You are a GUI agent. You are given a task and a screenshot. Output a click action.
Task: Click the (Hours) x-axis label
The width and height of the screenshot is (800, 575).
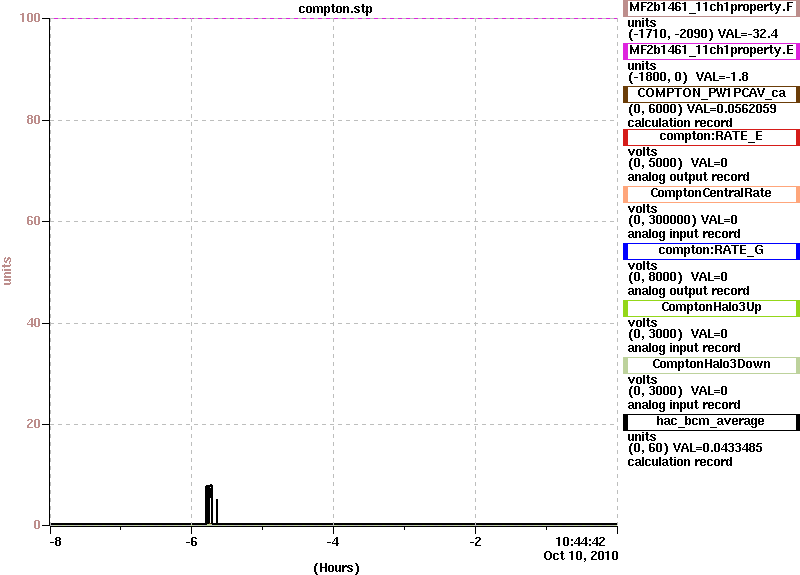[x=336, y=568]
